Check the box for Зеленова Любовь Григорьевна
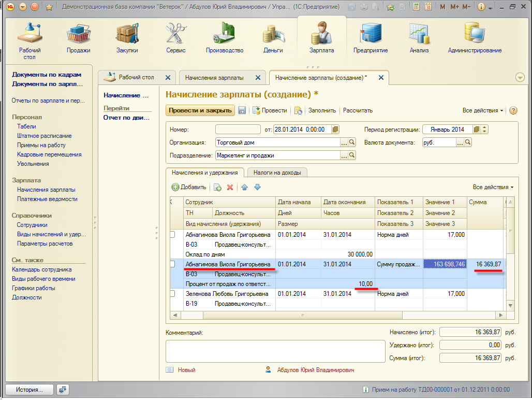Image resolution: width=532 pixels, height=400 pixels. [173, 294]
